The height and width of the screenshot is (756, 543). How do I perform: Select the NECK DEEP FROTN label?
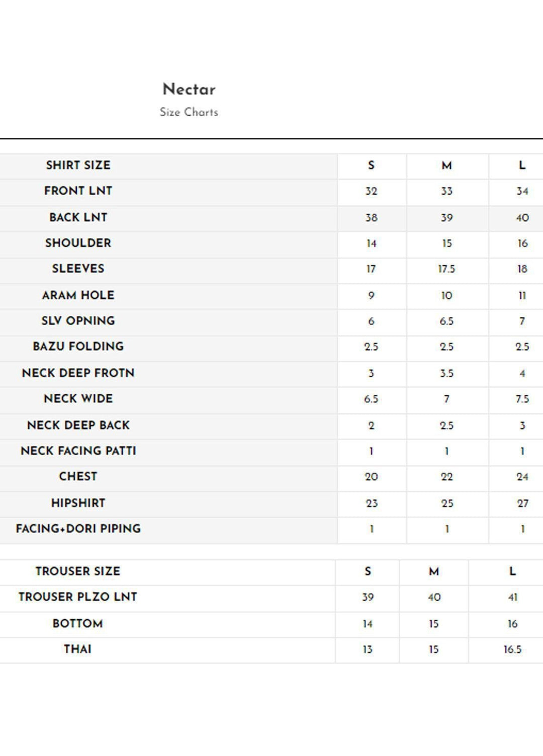click(x=78, y=373)
